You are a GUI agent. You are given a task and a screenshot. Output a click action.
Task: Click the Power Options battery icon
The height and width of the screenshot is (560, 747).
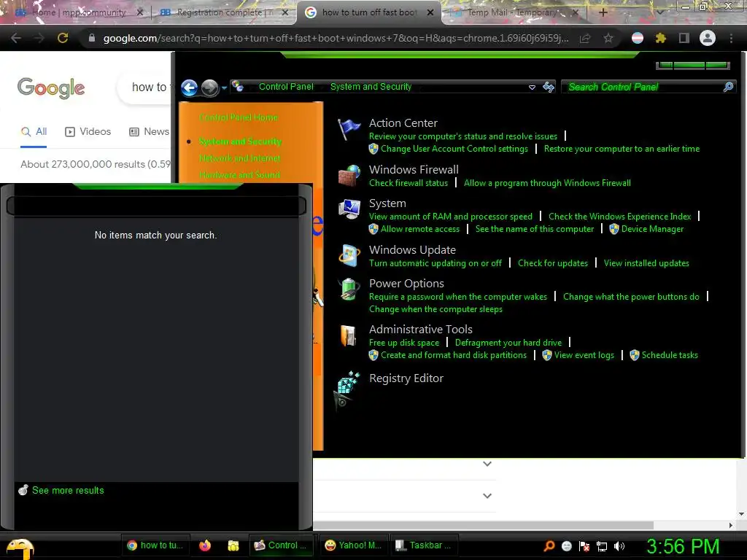pos(349,289)
